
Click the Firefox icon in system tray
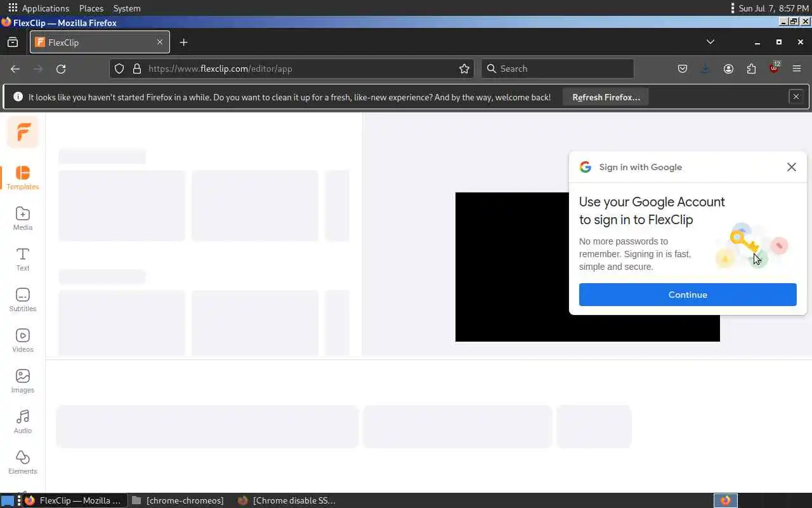(726, 500)
